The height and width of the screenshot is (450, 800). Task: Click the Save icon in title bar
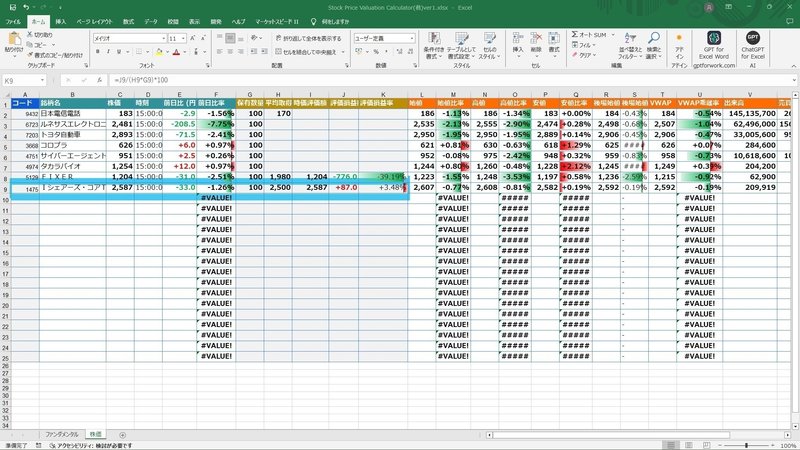[x=13, y=7]
